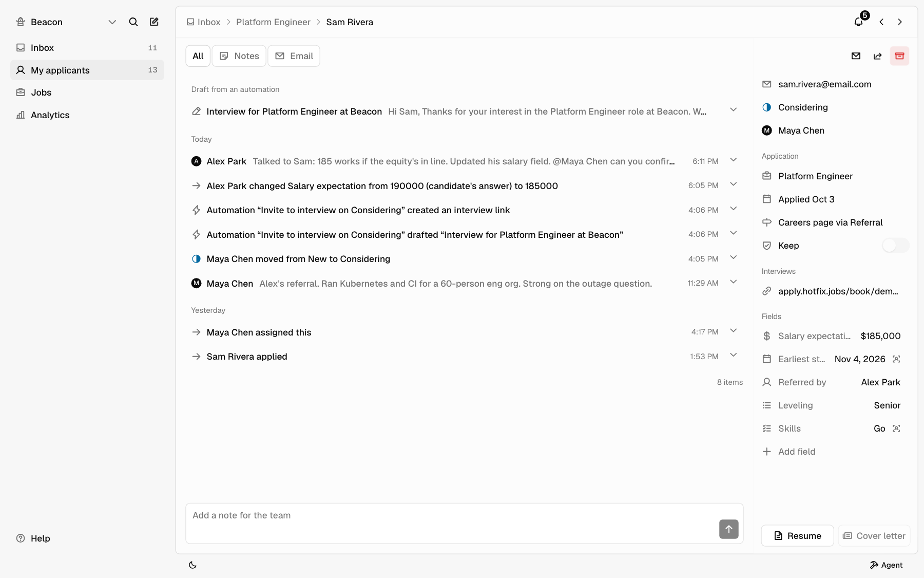Open Analytics in sidebar
The height and width of the screenshot is (578, 924).
point(87,115)
